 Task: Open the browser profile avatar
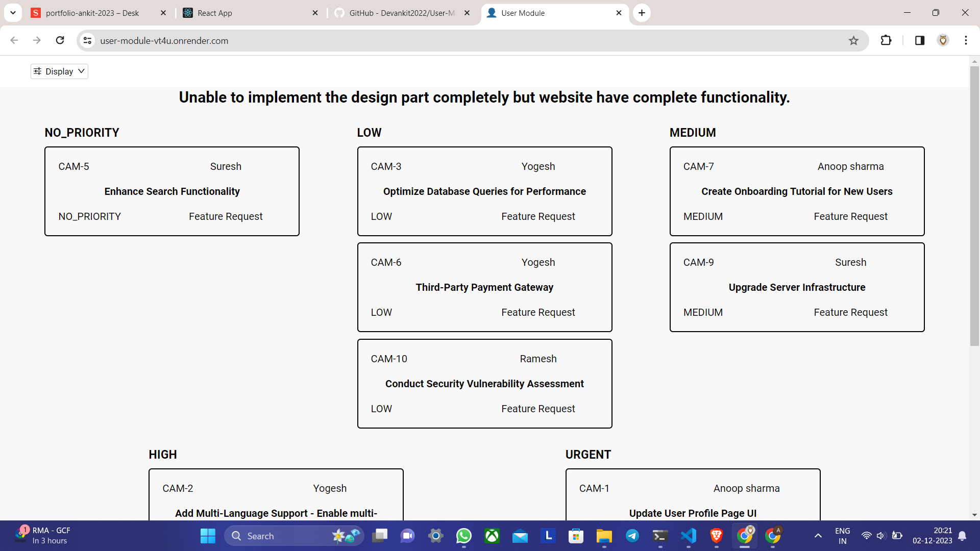point(943,40)
